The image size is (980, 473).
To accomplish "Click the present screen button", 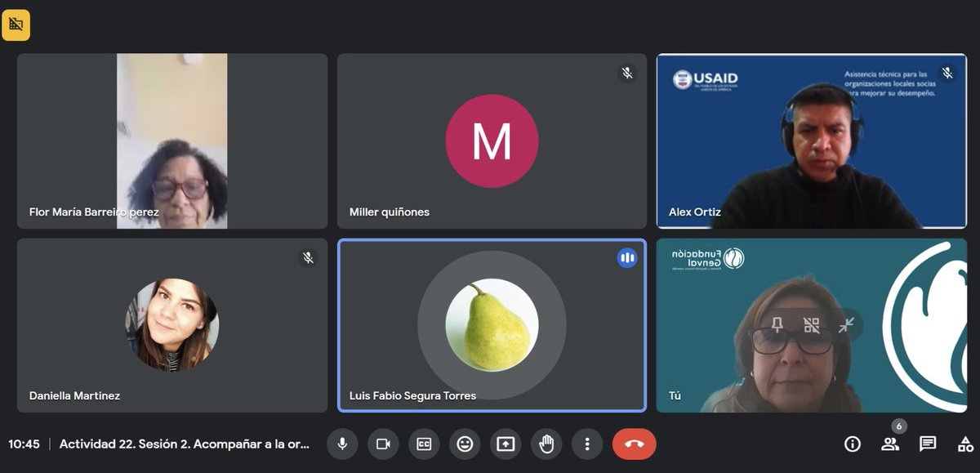I will (506, 444).
